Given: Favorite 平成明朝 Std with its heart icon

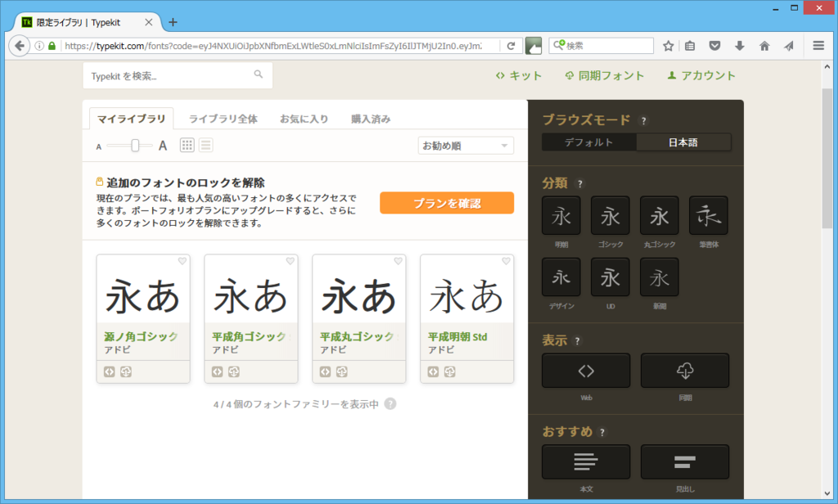Looking at the screenshot, I should click(x=506, y=261).
